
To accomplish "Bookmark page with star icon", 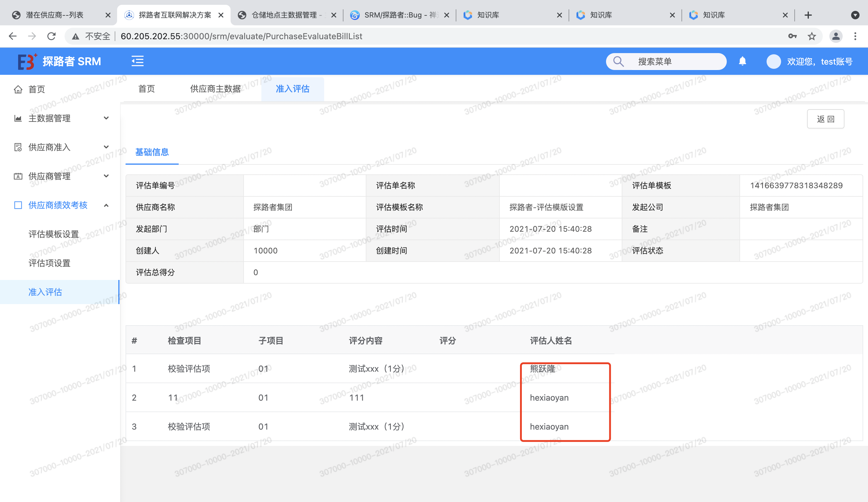I will 812,36.
